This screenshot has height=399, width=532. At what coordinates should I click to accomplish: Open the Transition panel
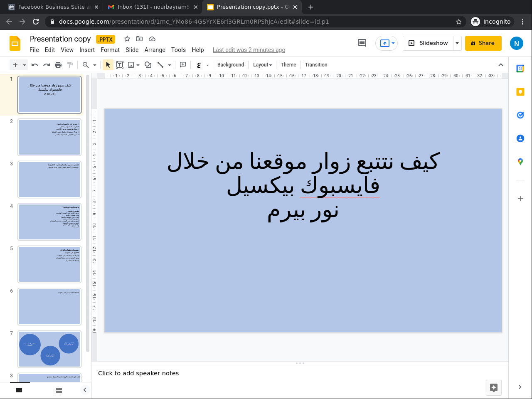click(x=316, y=65)
